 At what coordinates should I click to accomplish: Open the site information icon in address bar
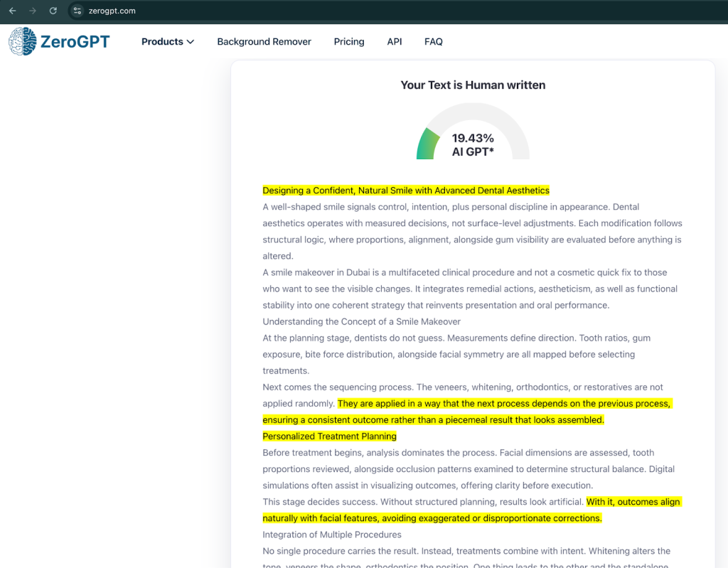77,11
